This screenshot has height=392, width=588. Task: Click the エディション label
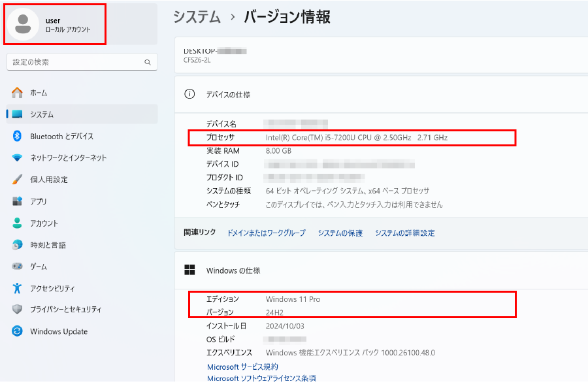(222, 299)
